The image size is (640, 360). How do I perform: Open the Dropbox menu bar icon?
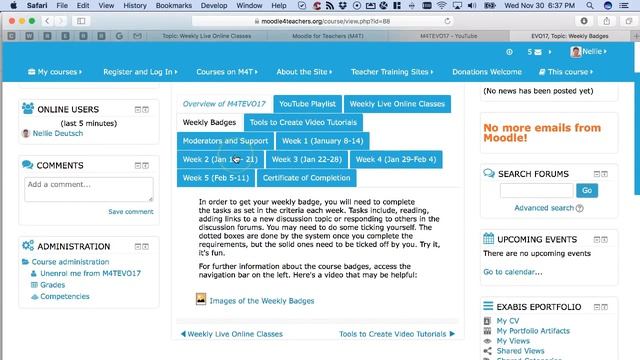(x=343, y=5)
